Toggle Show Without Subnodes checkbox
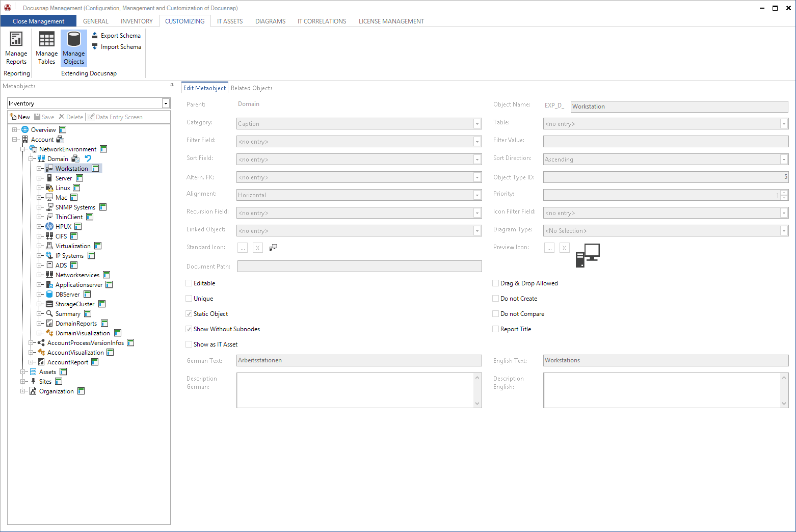The image size is (796, 532). [x=189, y=329]
